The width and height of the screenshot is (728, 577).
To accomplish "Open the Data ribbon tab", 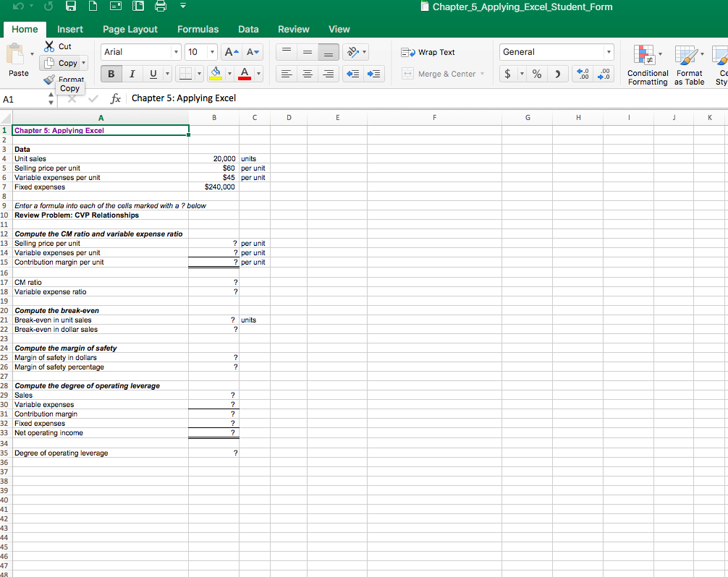I will click(x=248, y=29).
